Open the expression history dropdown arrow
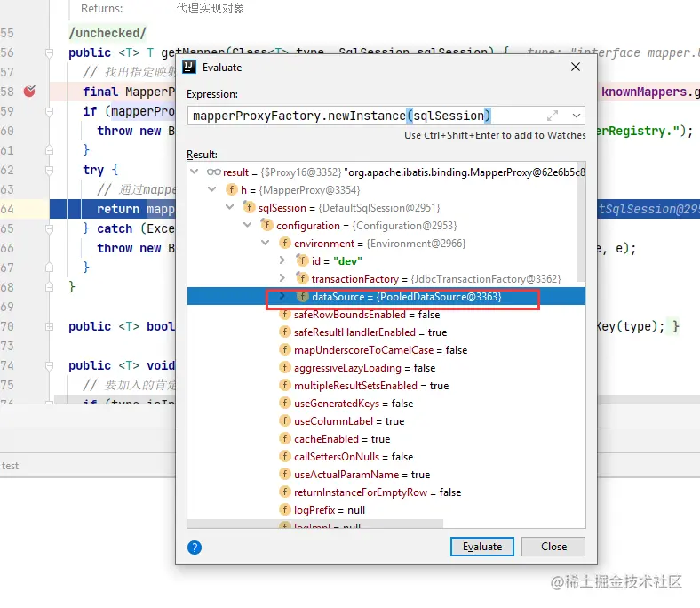The image size is (700, 608). [x=577, y=116]
